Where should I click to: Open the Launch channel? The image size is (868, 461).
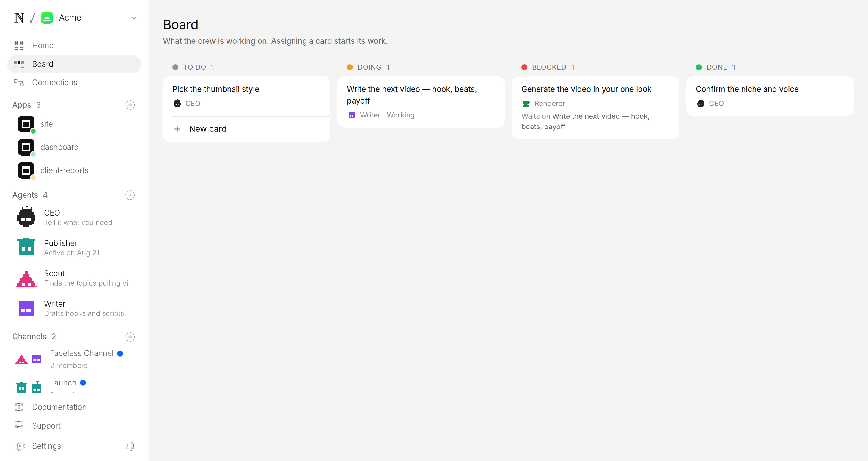pos(74,385)
